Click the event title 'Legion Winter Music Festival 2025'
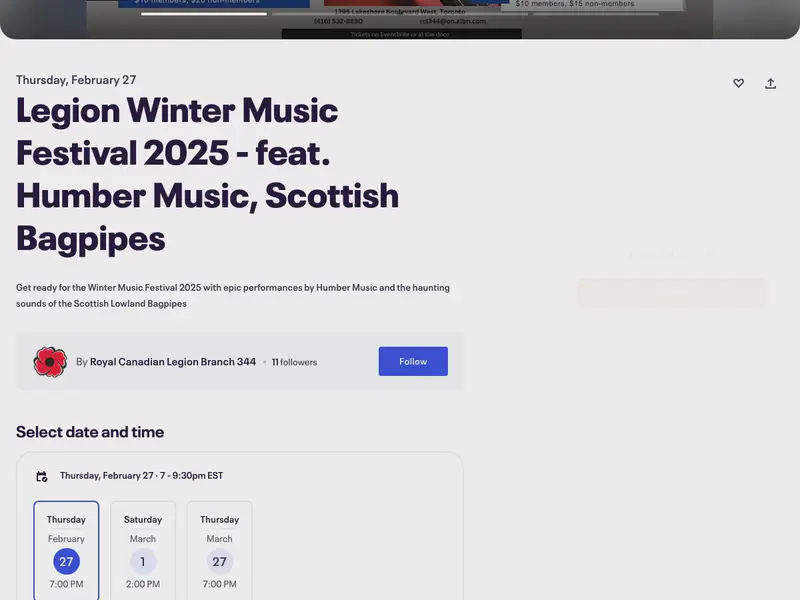The height and width of the screenshot is (600, 800). 208,174
